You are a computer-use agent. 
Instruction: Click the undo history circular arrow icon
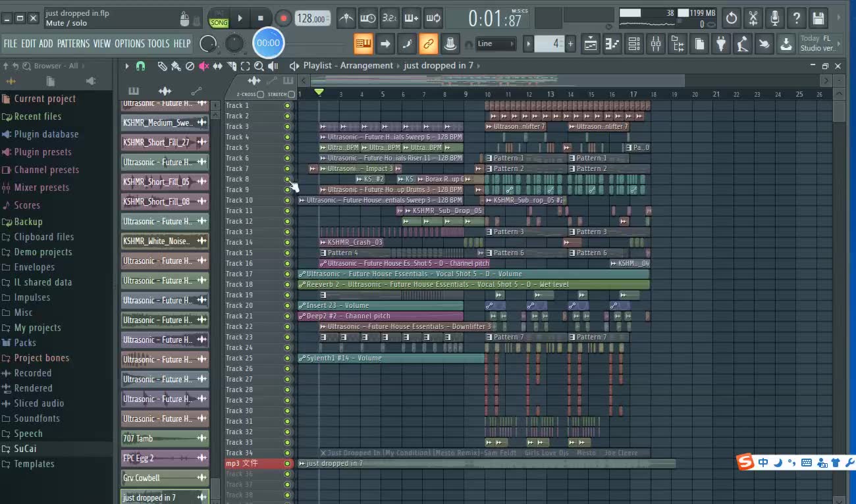pyautogui.click(x=732, y=18)
